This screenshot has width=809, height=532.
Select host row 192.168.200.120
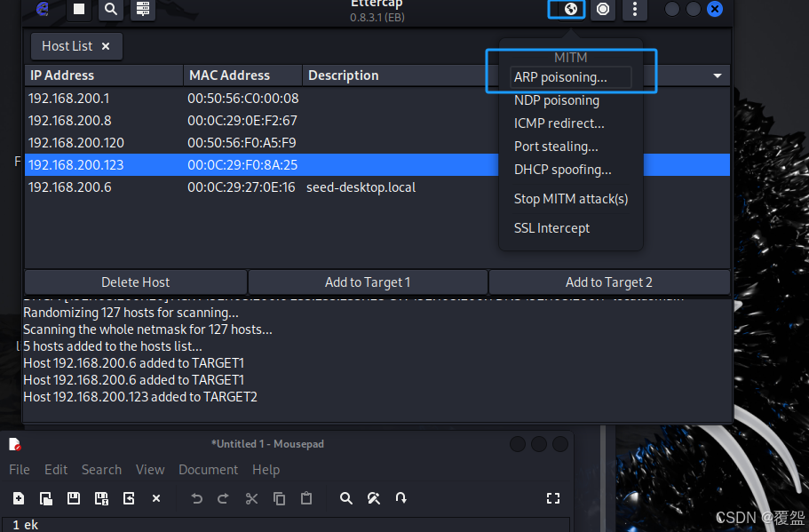[377, 143]
